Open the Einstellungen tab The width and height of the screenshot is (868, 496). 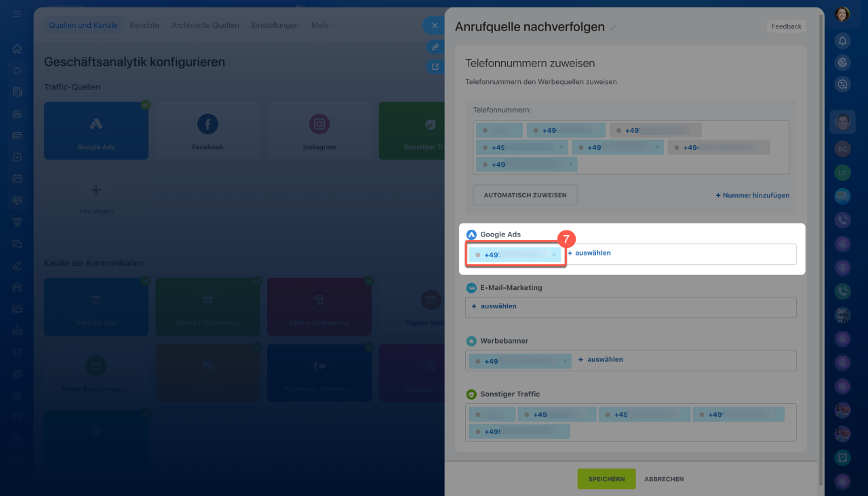pyautogui.click(x=275, y=25)
